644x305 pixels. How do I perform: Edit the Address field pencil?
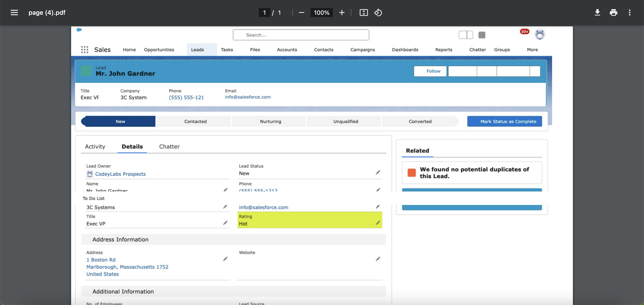click(x=225, y=259)
